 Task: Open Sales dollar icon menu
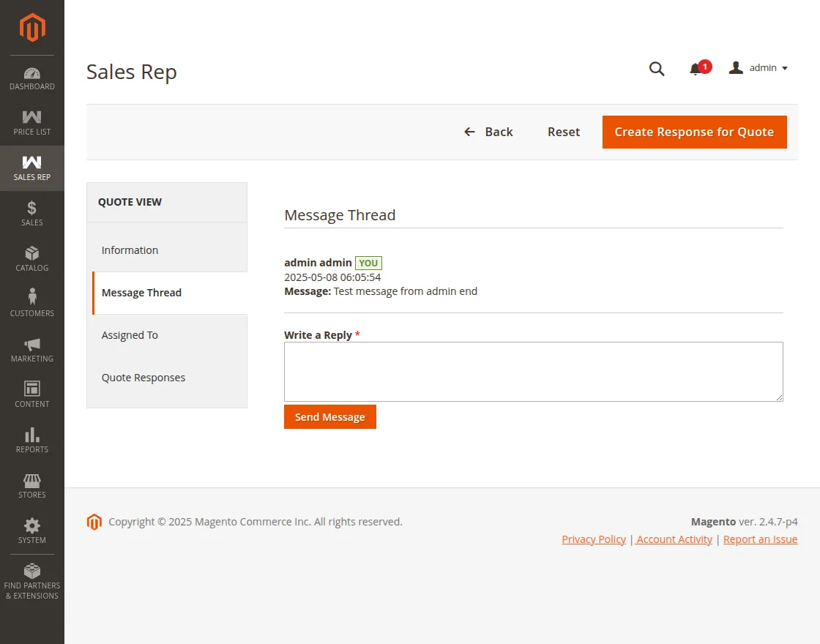click(32, 209)
